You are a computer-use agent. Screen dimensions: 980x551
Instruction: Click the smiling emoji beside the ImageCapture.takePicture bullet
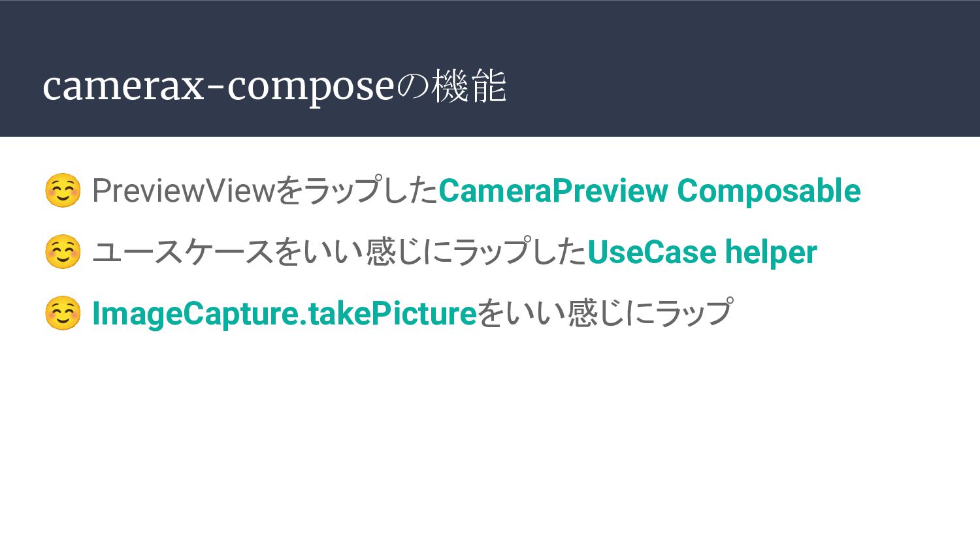click(x=63, y=313)
